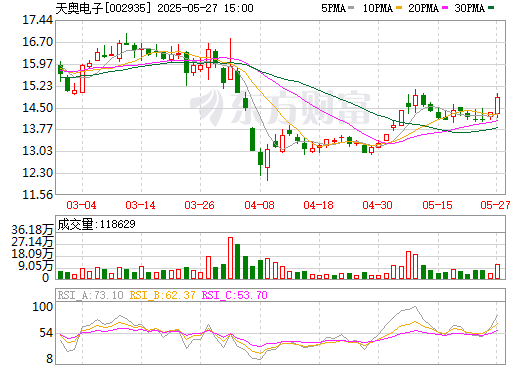The height and width of the screenshot is (365, 520).
Task: Click the 03-04 date label
Action: [81, 205]
